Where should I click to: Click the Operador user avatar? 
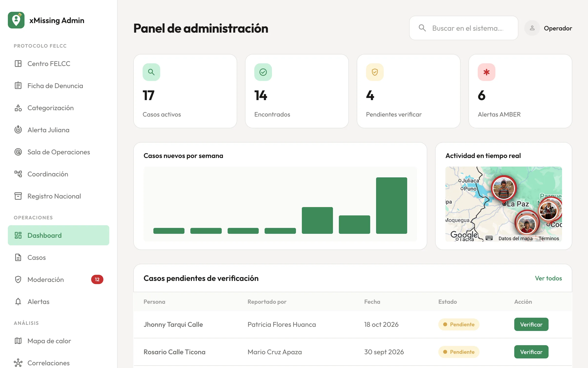click(532, 28)
